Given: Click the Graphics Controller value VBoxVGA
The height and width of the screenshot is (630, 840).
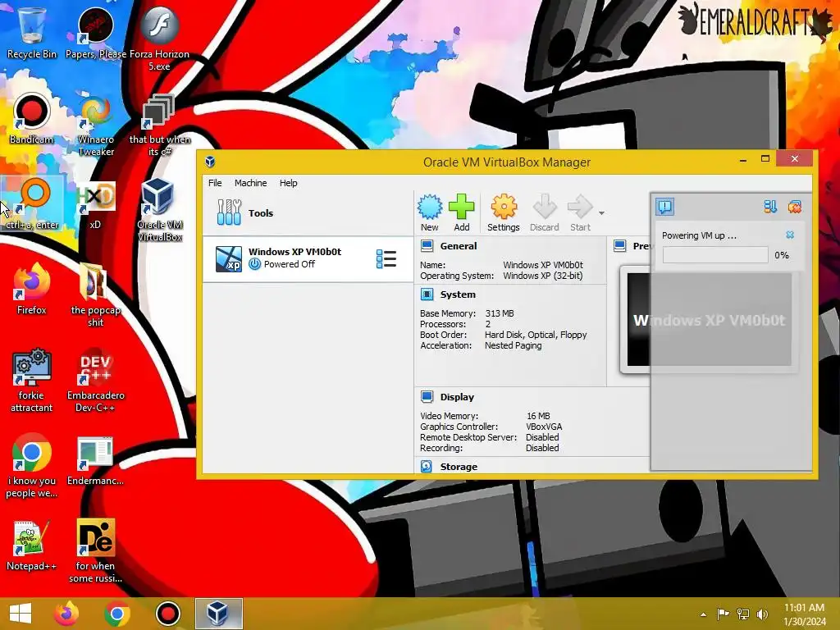Looking at the screenshot, I should 544,427.
